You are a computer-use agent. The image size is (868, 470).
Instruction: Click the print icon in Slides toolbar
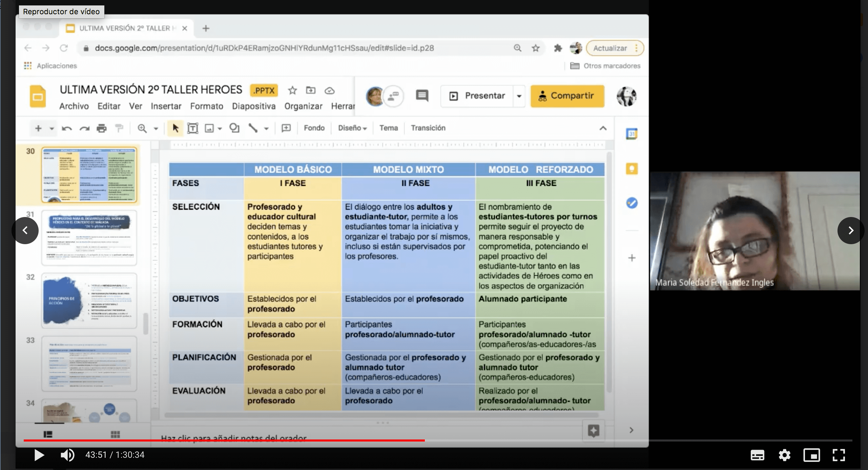tap(101, 128)
